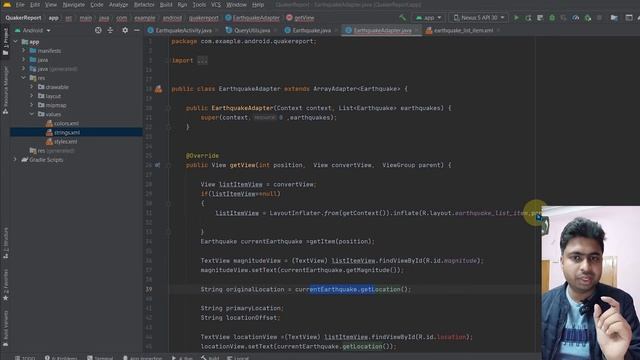Open the Terminal tool window
The width and height of the screenshot is (640, 360).
coord(100,358)
